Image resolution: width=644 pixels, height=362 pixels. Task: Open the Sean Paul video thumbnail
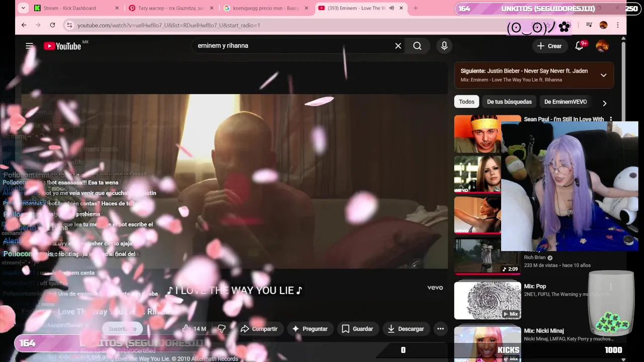[x=478, y=134]
